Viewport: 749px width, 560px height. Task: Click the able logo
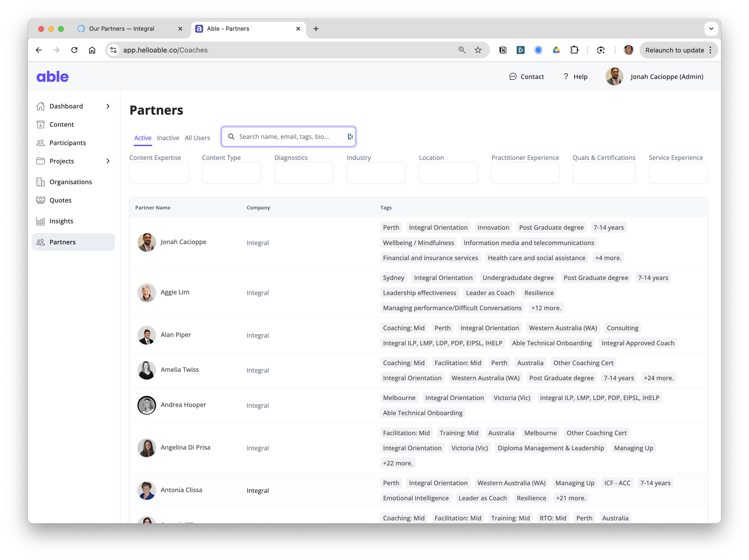[x=52, y=77]
